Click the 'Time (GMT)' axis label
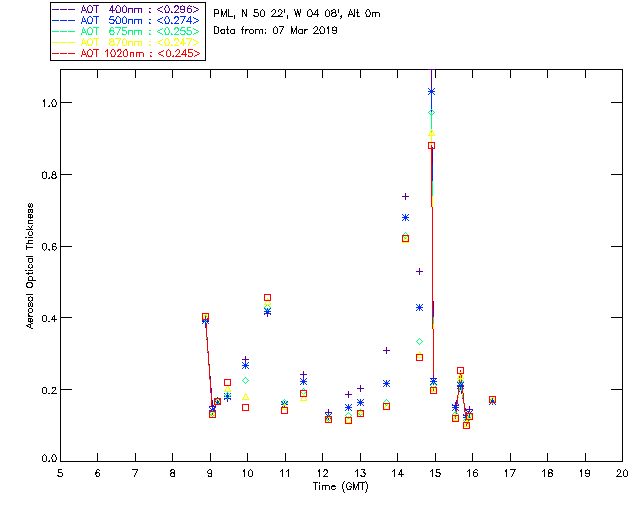The image size is (640, 512). point(340,486)
